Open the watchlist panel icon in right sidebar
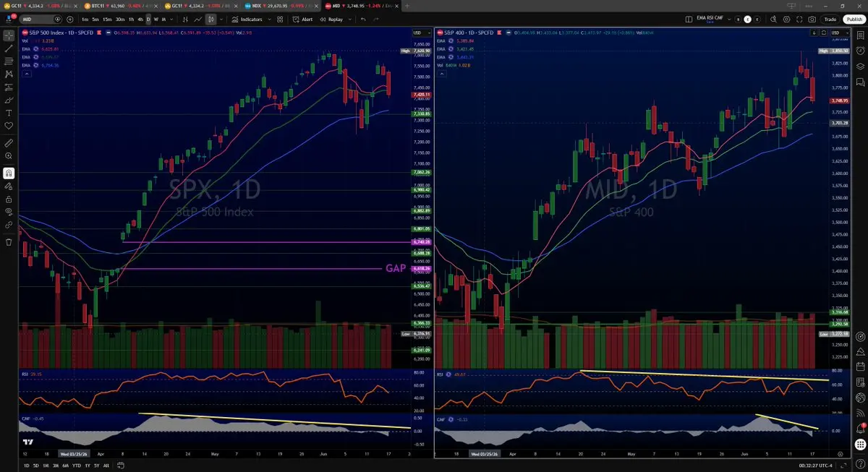The height and width of the screenshot is (472, 868). coord(859,35)
